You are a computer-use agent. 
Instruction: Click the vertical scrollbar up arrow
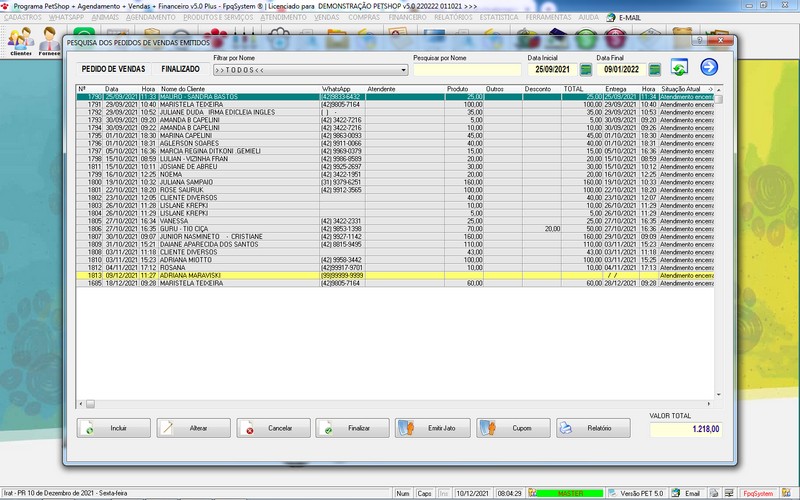(719, 89)
